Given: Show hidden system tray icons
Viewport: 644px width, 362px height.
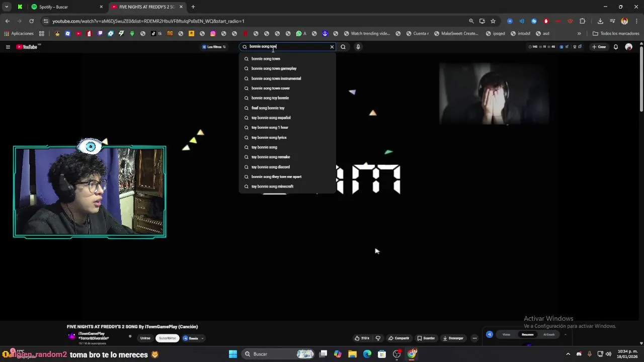Looking at the screenshot, I should point(568,354).
